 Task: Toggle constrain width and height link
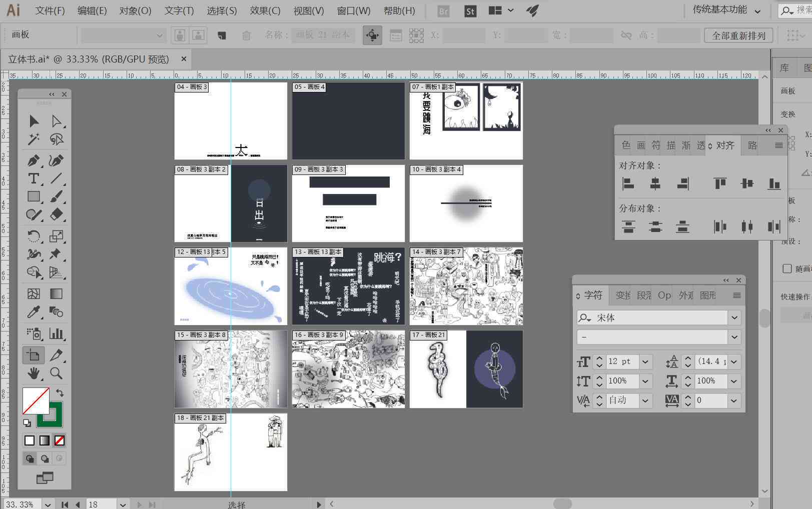[626, 35]
